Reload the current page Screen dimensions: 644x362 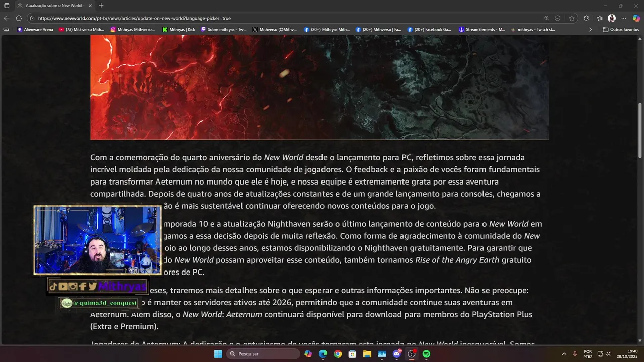click(19, 18)
